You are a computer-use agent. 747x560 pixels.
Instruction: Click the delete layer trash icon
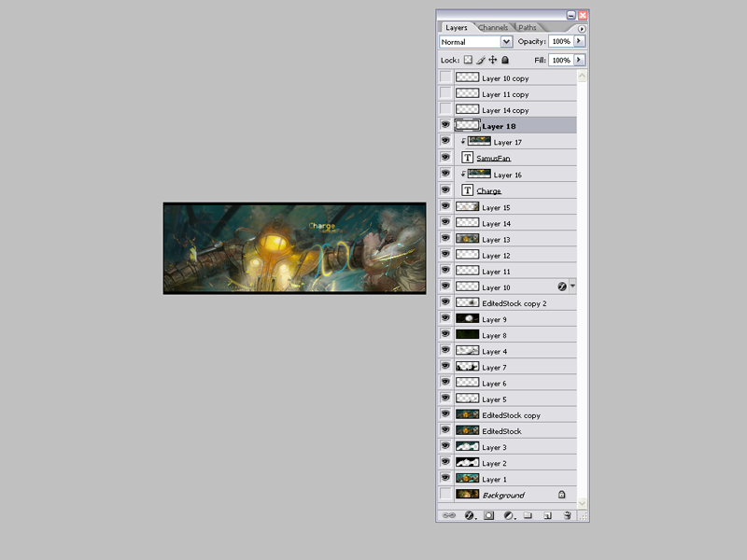pos(567,515)
